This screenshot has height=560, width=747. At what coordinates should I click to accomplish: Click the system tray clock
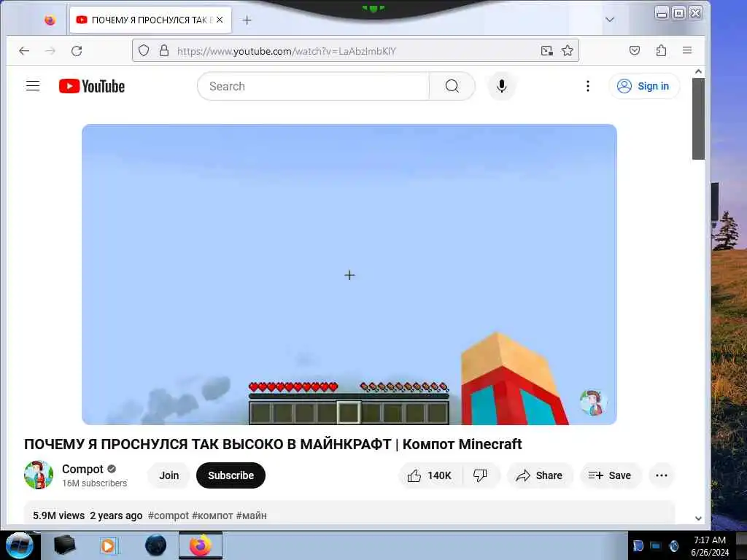click(x=710, y=545)
